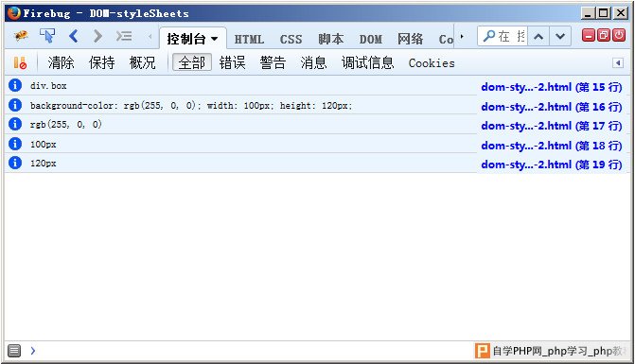Jump to previous search result arrow

538,36
